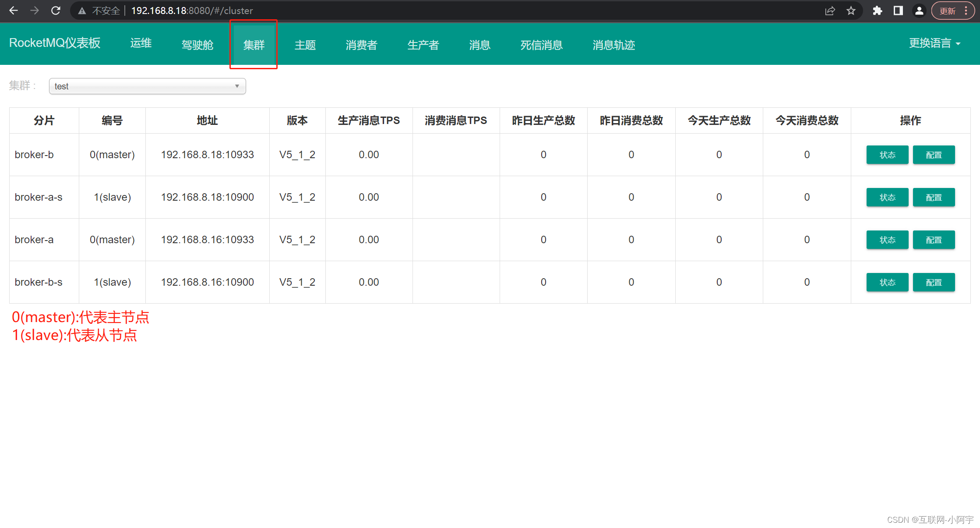The image size is (980, 528).
Task: Click the 生产消息TPS column header
Action: (369, 120)
